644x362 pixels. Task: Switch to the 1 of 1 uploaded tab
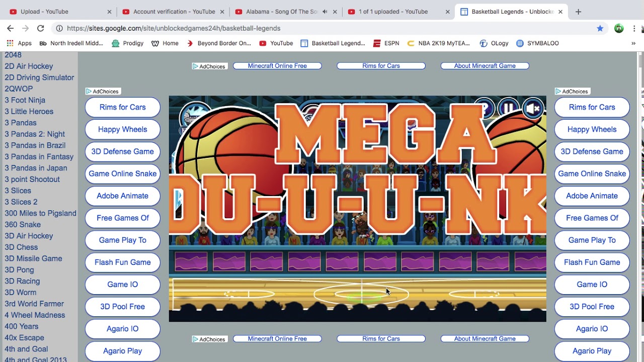(x=393, y=12)
